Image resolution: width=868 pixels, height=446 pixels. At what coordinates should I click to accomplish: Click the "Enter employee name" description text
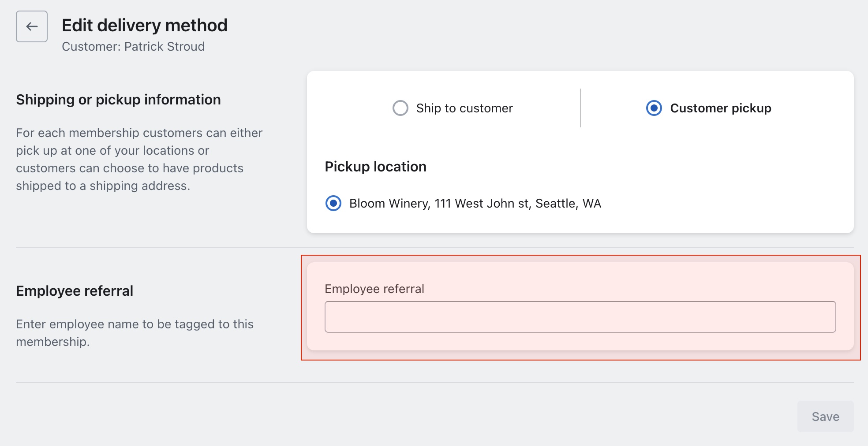tap(135, 333)
